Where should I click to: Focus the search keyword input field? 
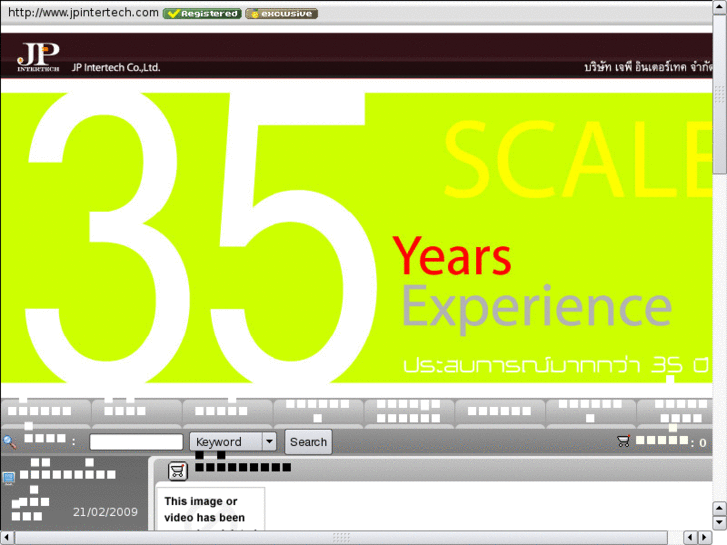(x=136, y=442)
